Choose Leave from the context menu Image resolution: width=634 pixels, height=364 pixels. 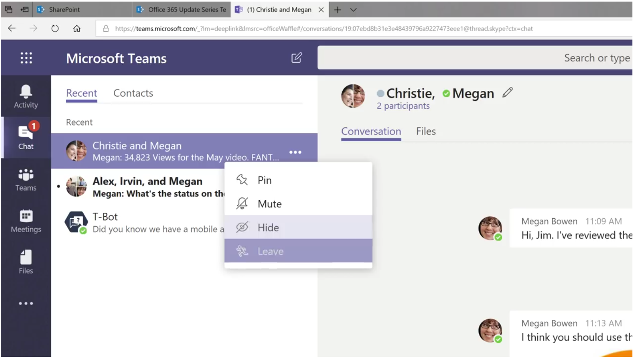click(x=298, y=251)
